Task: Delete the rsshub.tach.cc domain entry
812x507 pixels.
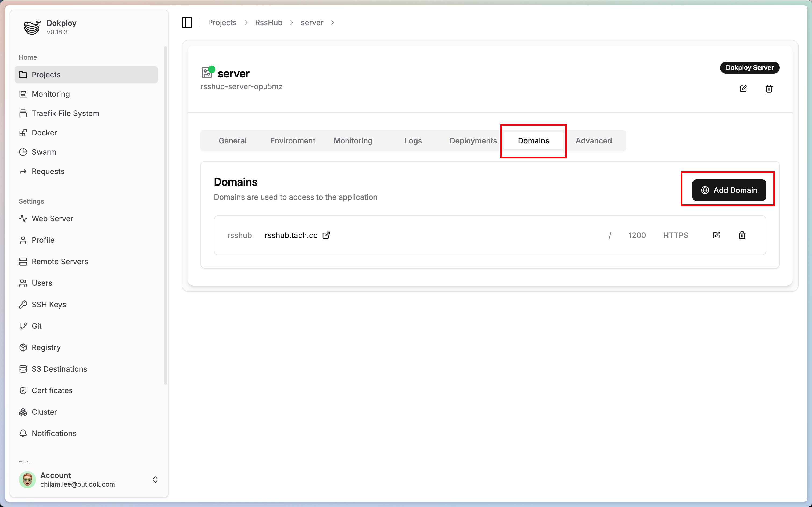Action: 742,235
